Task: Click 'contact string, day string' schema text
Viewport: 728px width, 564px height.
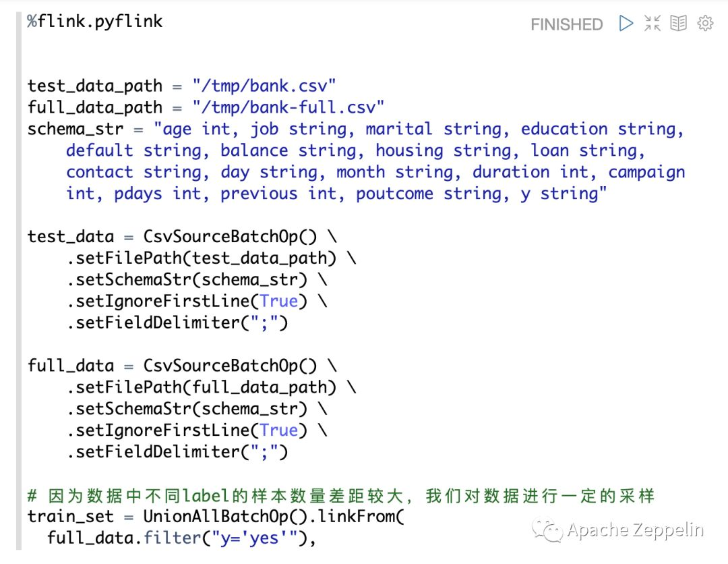Action: pyautogui.click(x=195, y=173)
